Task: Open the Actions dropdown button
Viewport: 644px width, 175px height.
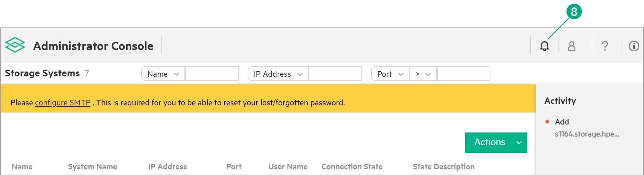Action: (x=496, y=142)
